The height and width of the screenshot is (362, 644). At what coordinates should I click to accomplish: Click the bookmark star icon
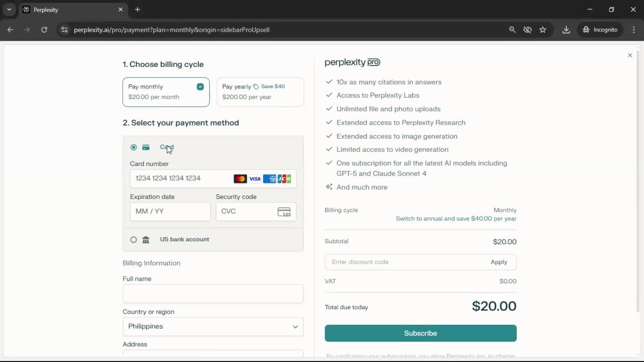click(543, 30)
